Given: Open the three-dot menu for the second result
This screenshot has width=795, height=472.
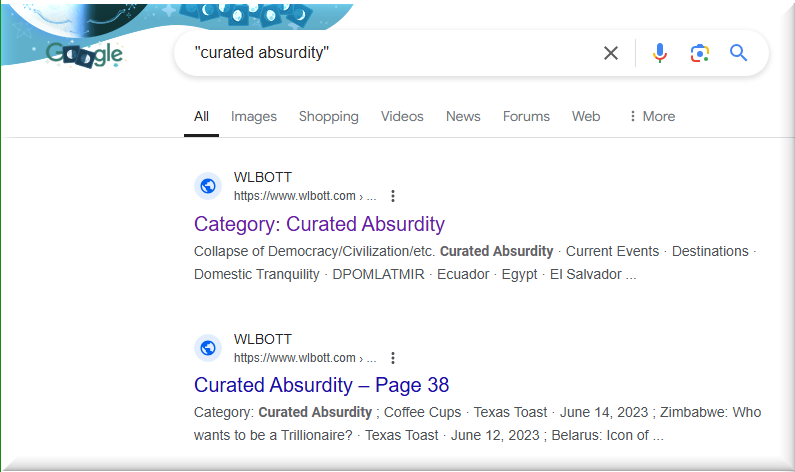Looking at the screenshot, I should [393, 358].
